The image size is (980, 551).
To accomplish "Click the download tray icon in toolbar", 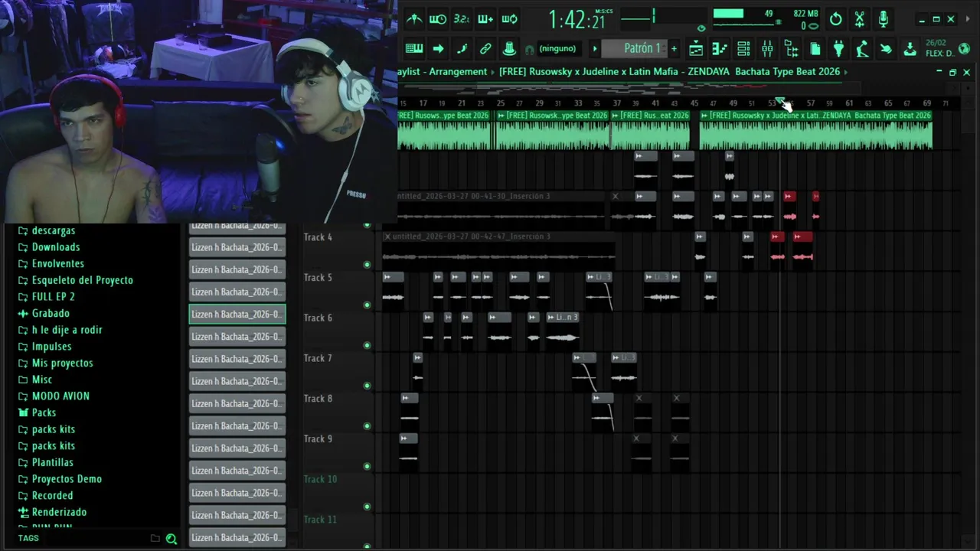I will (x=910, y=49).
